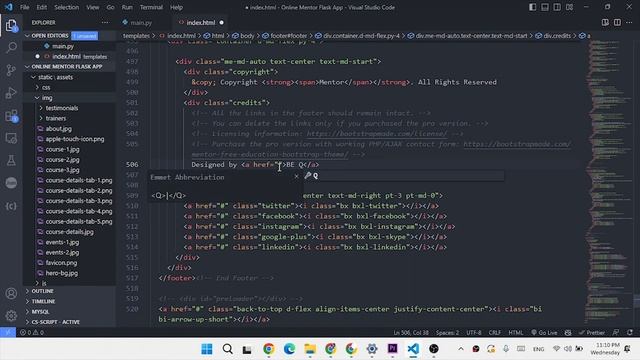
Task: Open course-details-tab-3.png file
Action: [x=79, y=201]
